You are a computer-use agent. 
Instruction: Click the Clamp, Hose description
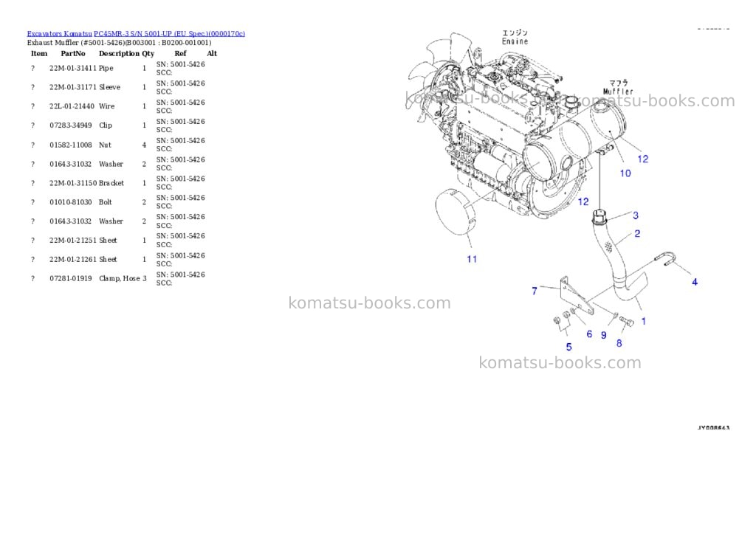[120, 279]
